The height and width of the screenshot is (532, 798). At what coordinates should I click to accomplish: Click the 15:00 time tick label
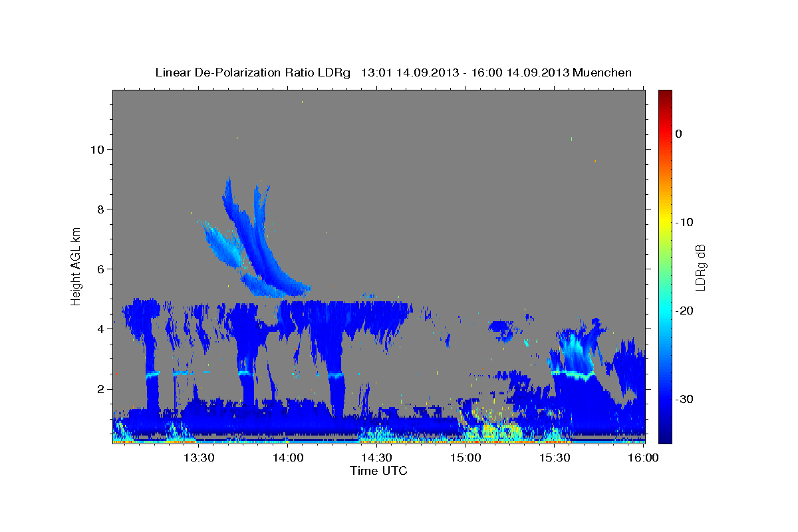coord(465,457)
